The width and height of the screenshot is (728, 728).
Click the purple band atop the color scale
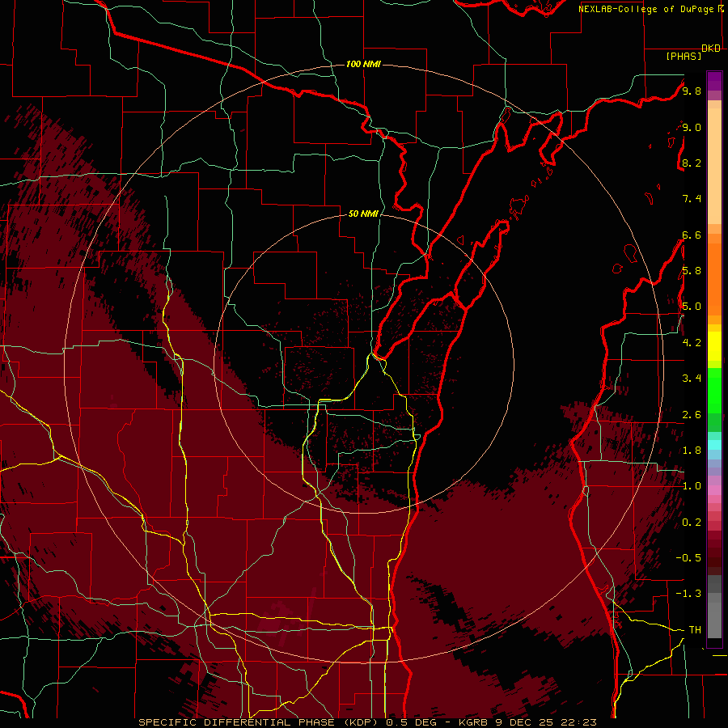tap(714, 81)
